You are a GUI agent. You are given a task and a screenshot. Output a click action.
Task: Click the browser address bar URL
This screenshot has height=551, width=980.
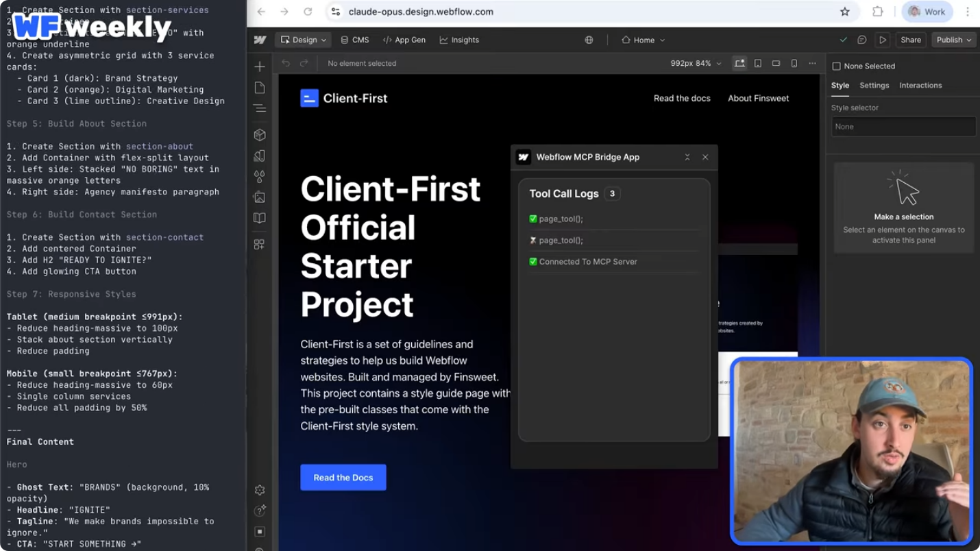point(421,12)
